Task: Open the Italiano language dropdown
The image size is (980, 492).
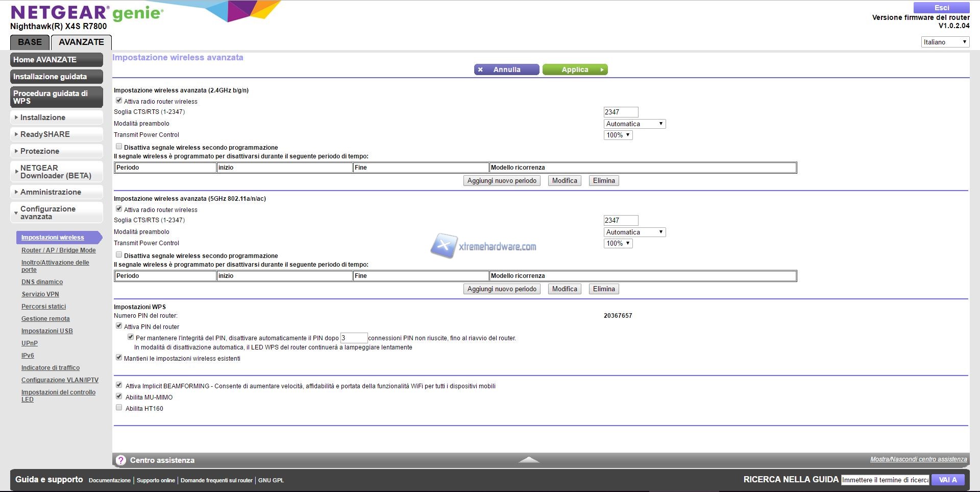Action: coord(945,42)
